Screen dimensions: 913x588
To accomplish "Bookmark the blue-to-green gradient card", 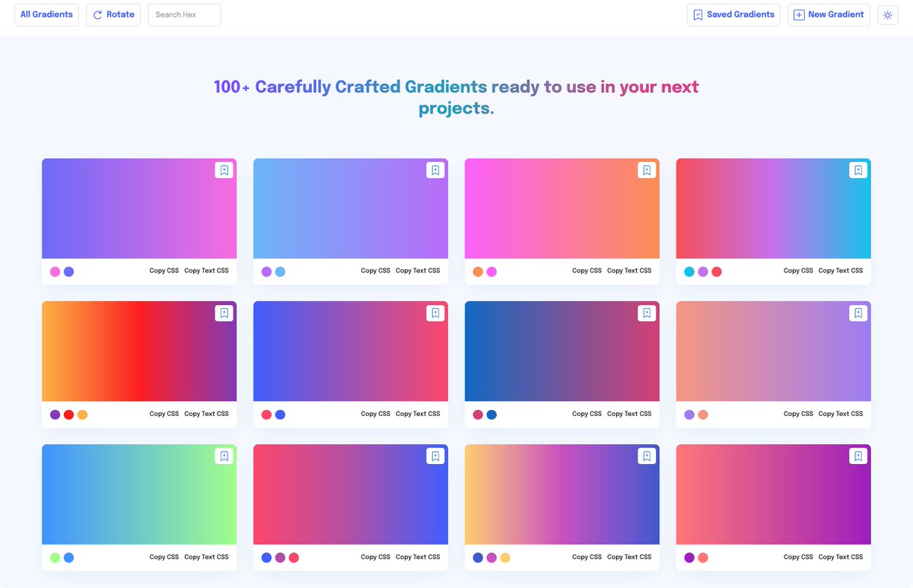I will pos(224,456).
